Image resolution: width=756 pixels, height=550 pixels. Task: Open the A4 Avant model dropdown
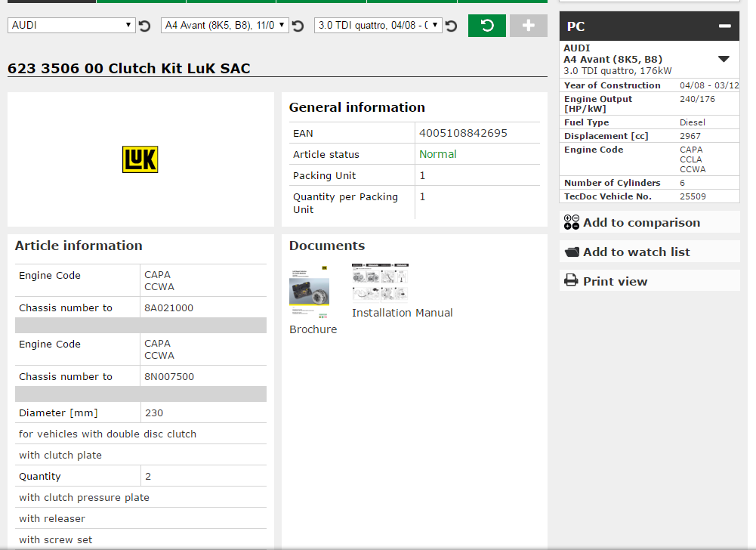coord(225,25)
